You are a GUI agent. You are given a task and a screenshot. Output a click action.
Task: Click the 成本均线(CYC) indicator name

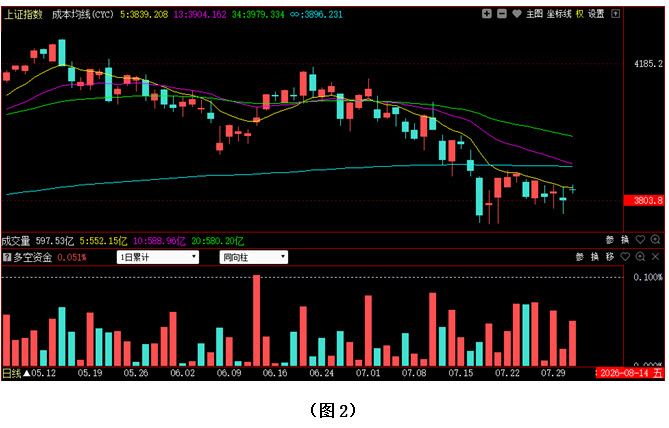pyautogui.click(x=83, y=15)
